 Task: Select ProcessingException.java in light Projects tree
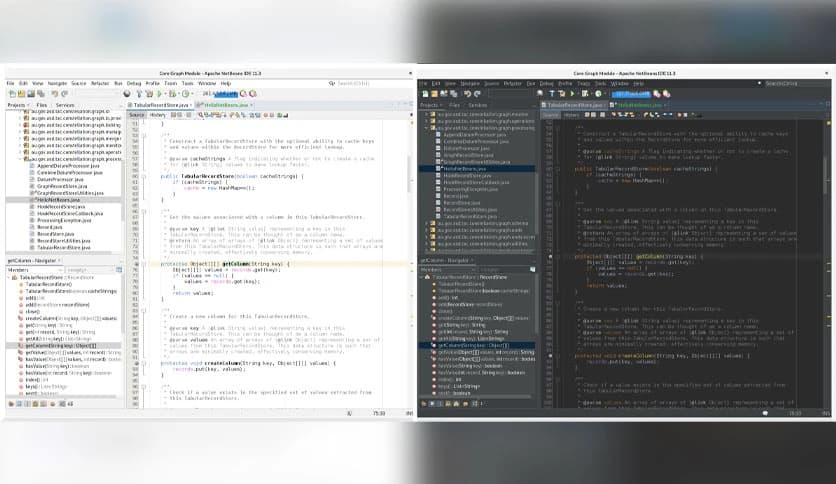(63, 220)
